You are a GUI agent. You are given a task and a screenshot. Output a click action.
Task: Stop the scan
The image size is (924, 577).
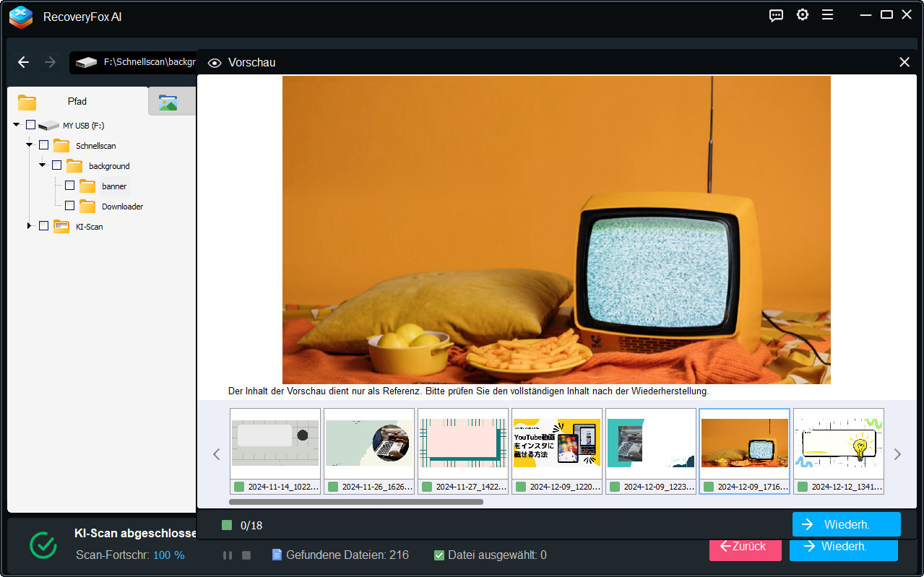pos(246,555)
